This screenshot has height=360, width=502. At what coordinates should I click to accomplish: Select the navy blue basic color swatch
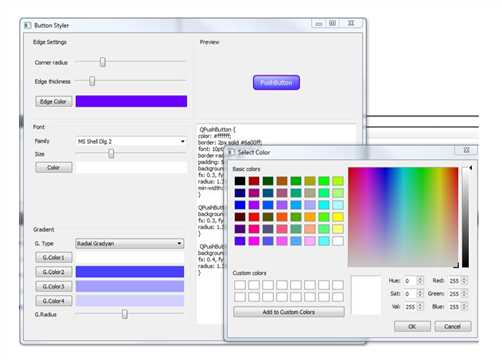click(240, 193)
